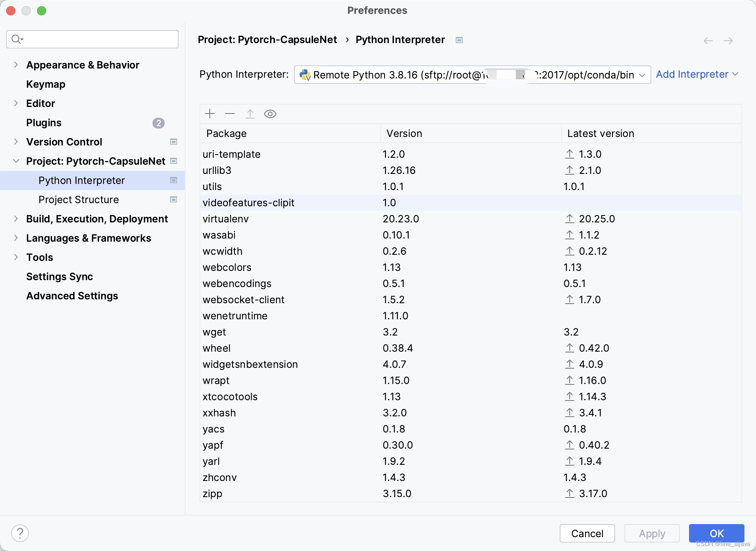Select the wenetruntime package row
756x551 pixels.
(470, 316)
